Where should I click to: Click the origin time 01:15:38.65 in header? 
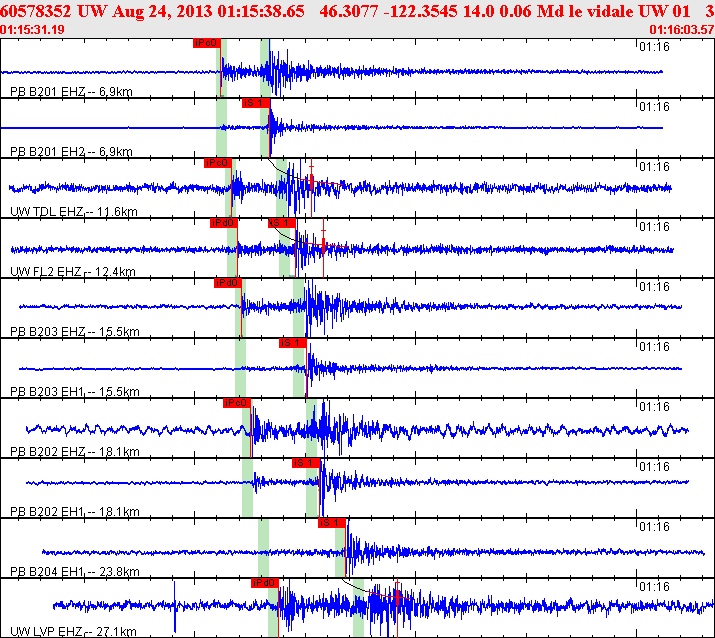click(x=261, y=11)
